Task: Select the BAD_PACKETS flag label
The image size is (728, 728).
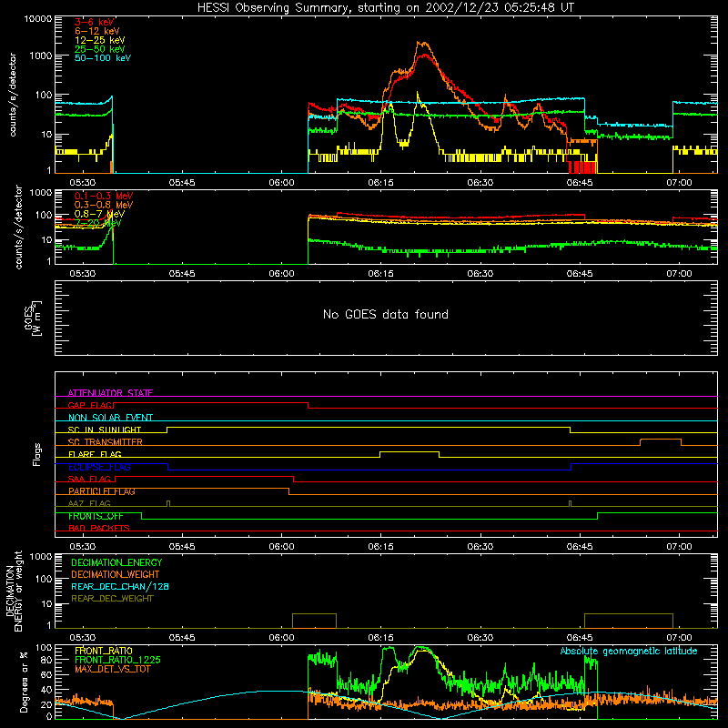Action: click(99, 528)
